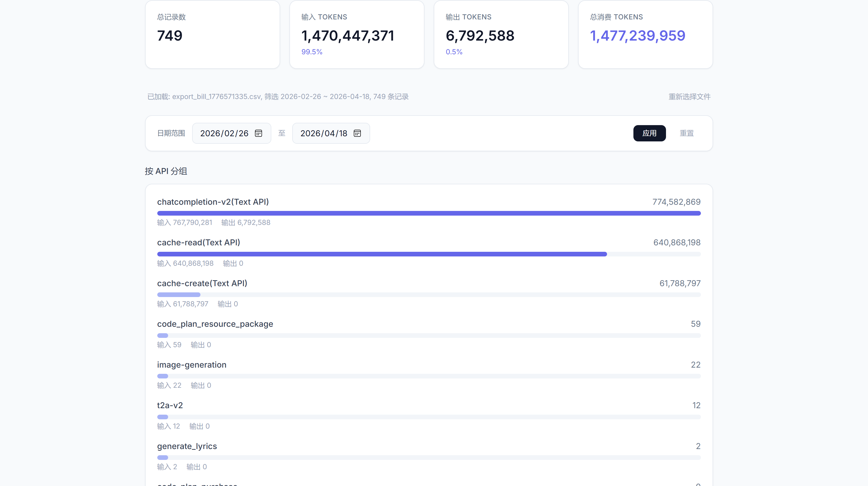Select the start date field 2026/02/26
868x486 pixels.
pyautogui.click(x=231, y=133)
